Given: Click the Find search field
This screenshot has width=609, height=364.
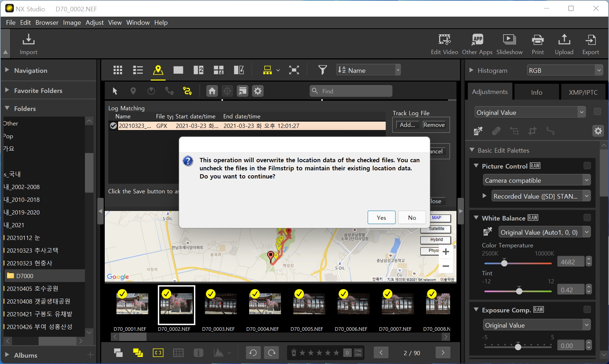Looking at the screenshot, I should [351, 91].
